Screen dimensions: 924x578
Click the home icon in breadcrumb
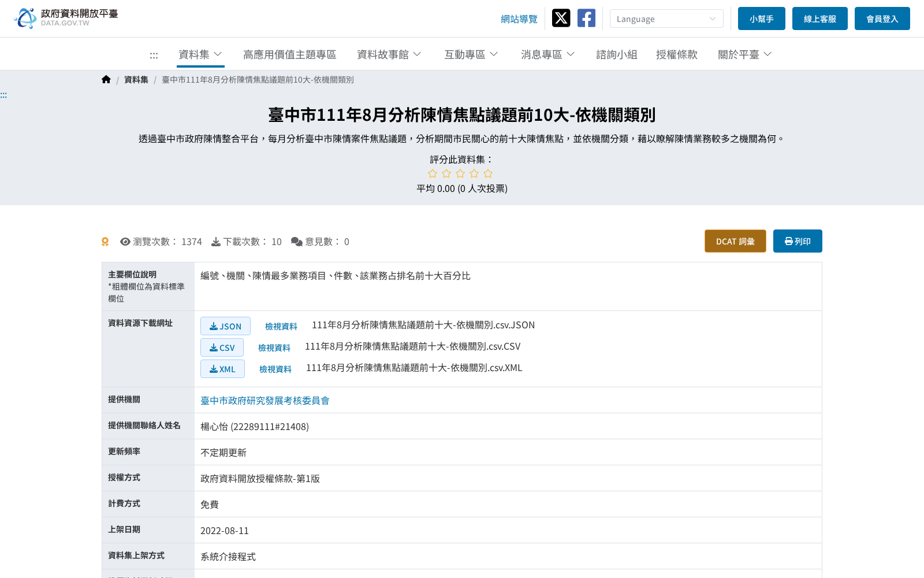tap(106, 80)
